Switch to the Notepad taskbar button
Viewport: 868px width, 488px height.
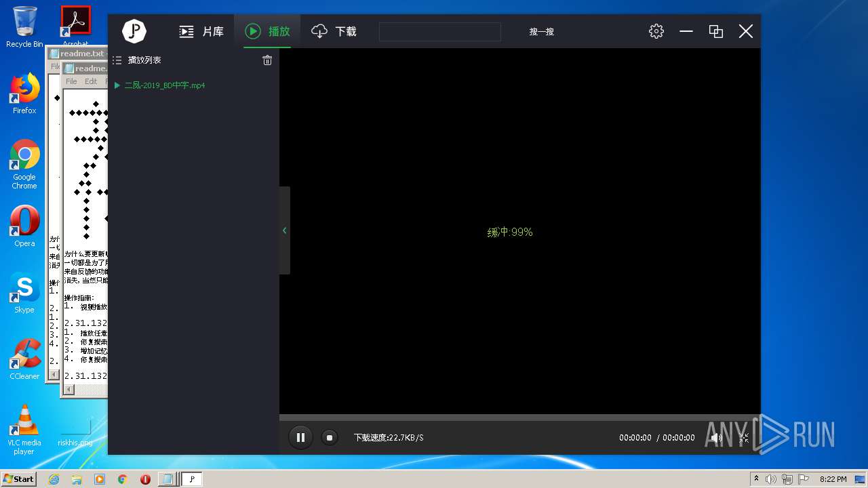click(167, 479)
